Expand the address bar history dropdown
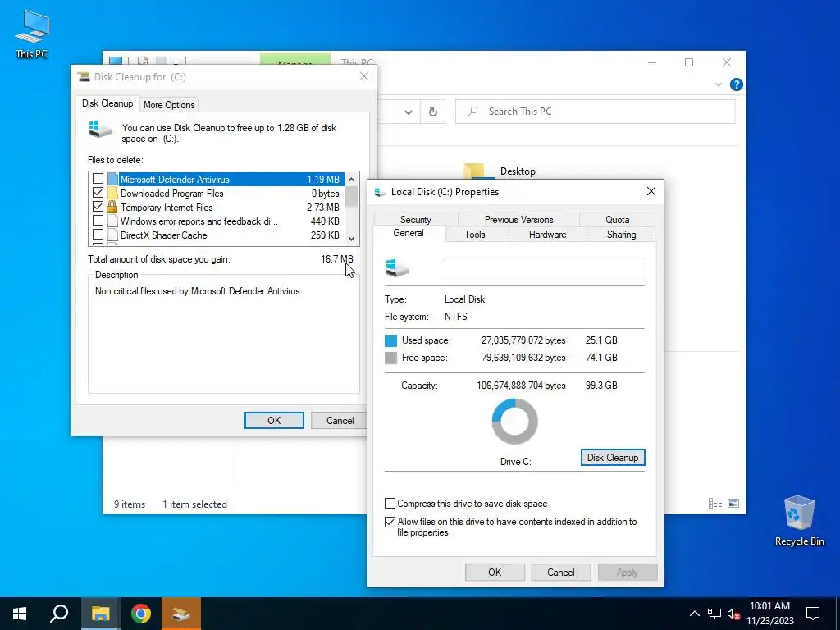The height and width of the screenshot is (630, 840). (x=409, y=112)
